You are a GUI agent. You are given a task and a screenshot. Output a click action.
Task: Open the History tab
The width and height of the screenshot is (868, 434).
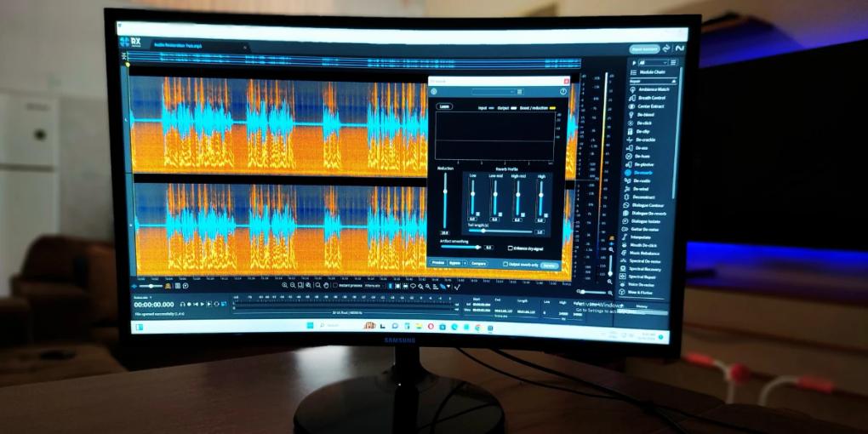tap(641, 306)
